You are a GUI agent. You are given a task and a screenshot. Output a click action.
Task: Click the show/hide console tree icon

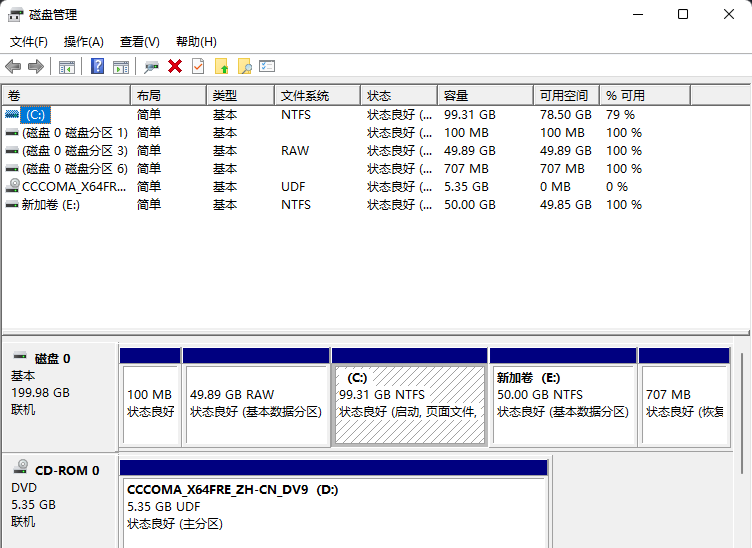coord(67,66)
